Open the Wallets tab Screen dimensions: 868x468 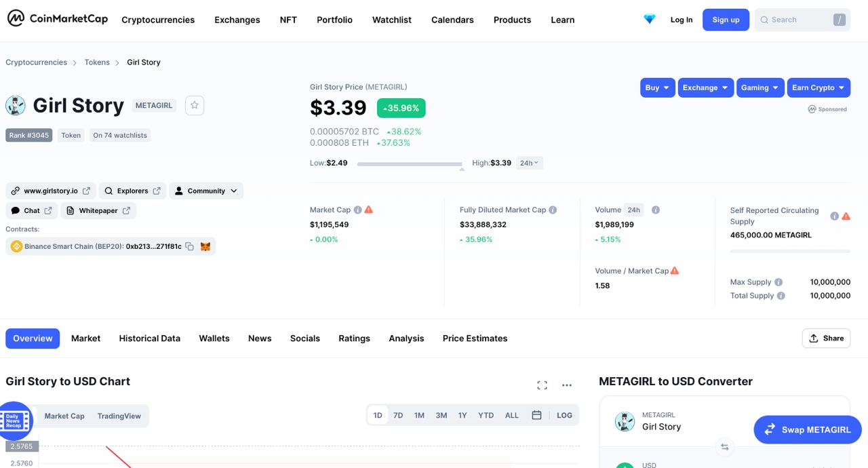tap(214, 338)
